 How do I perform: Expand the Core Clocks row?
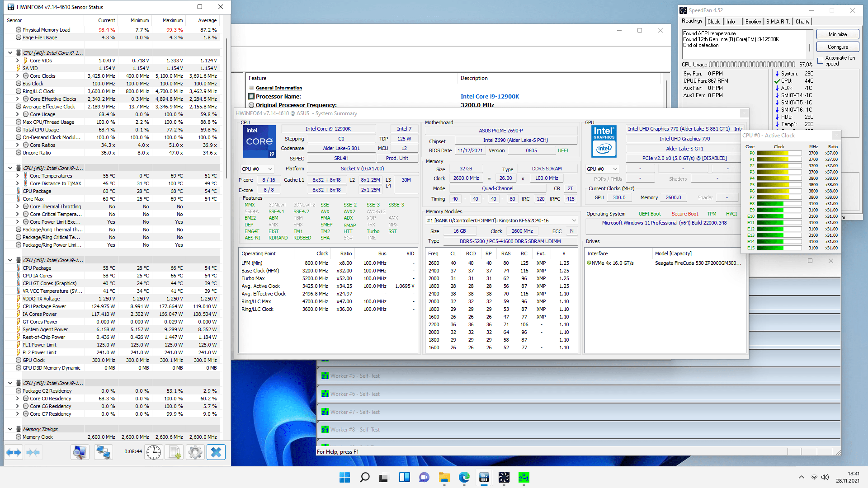[x=18, y=76]
